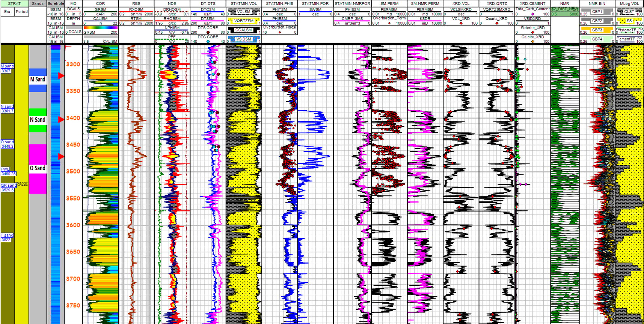The height and width of the screenshot is (324, 644).
Task: Click the CLST brick pattern legend
Action: [629, 12]
